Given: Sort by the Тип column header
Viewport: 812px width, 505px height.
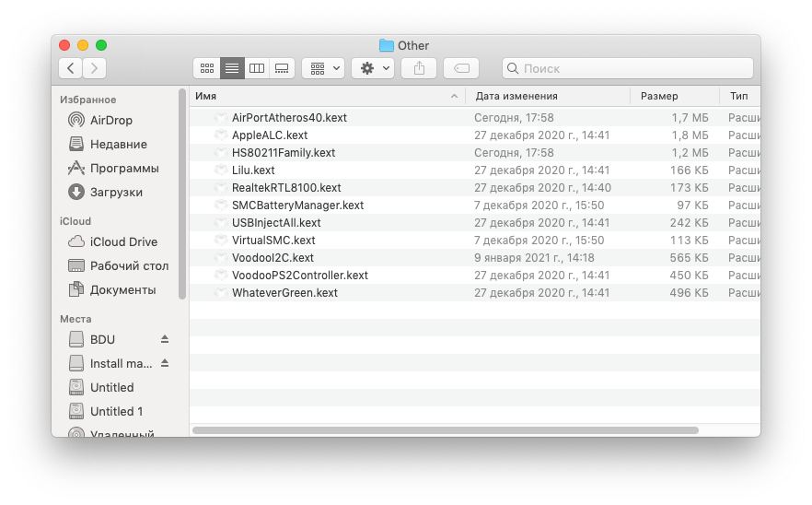Looking at the screenshot, I should point(739,96).
